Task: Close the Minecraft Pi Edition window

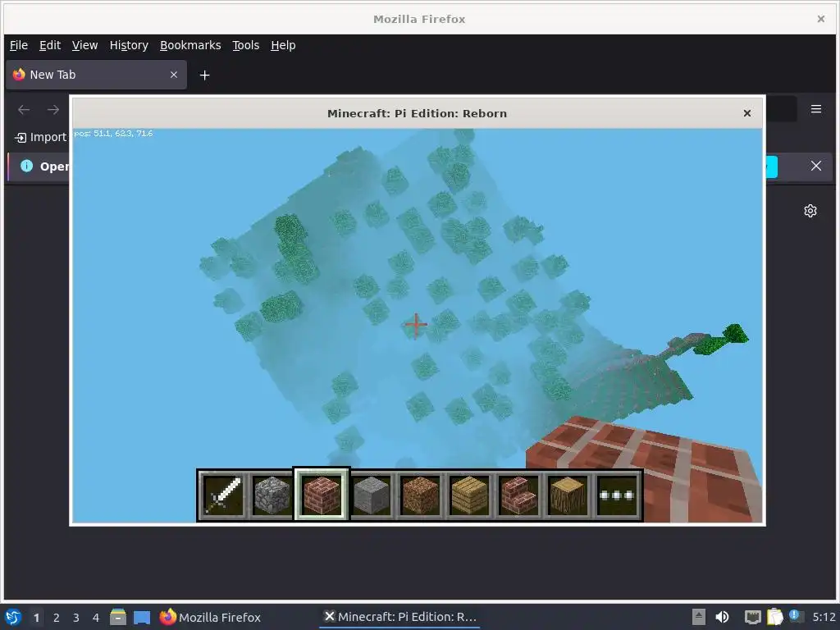Action: tap(746, 113)
